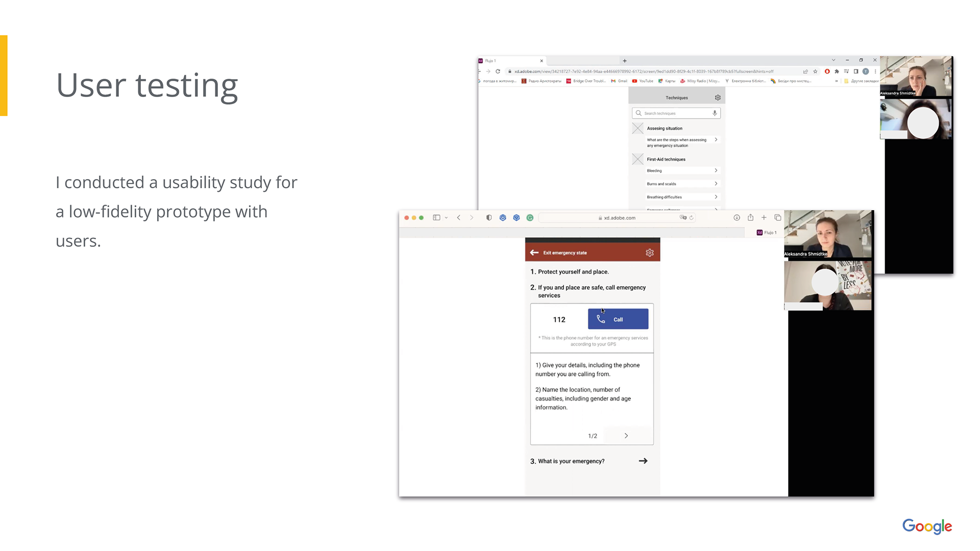The width and height of the screenshot is (980, 551).
Task: Open the YouTube bookmark
Action: [x=643, y=81]
